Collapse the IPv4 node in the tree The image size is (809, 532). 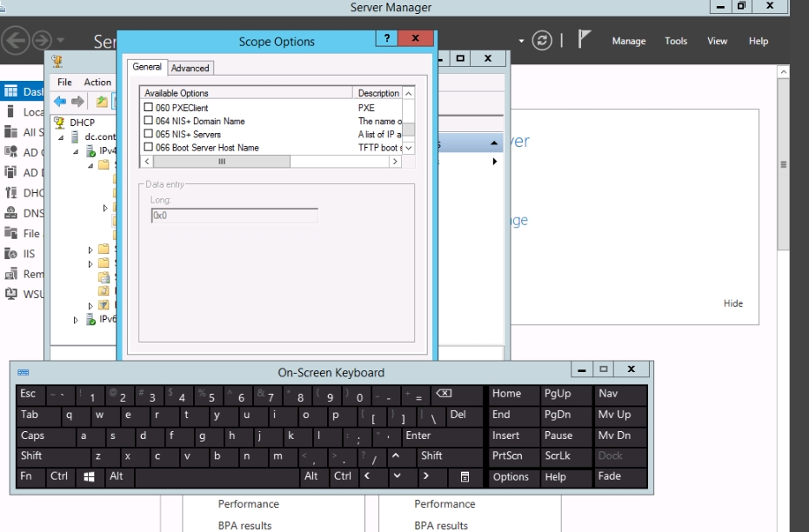click(76, 151)
